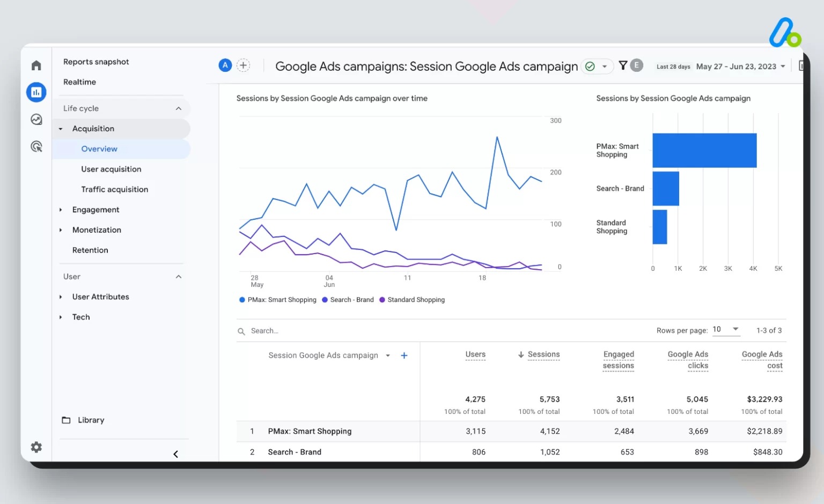The height and width of the screenshot is (504, 824).
Task: Open the Home icon in sidebar
Action: pyautogui.click(x=36, y=65)
